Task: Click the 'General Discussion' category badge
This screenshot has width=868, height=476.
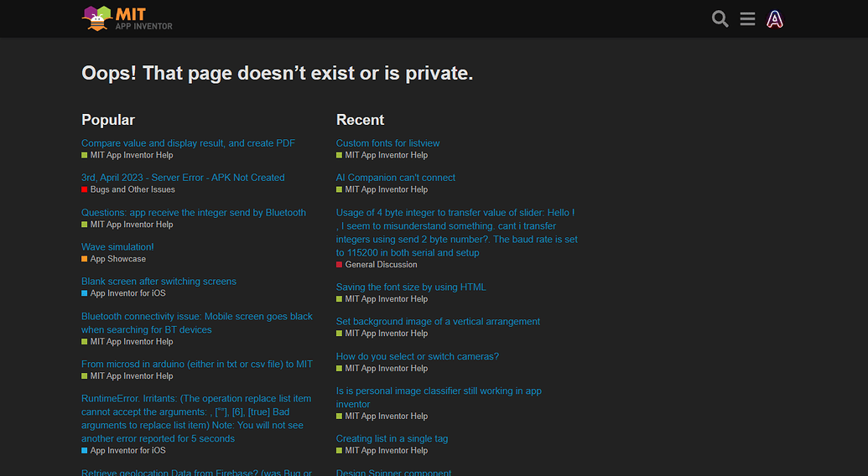Action: coord(381,265)
